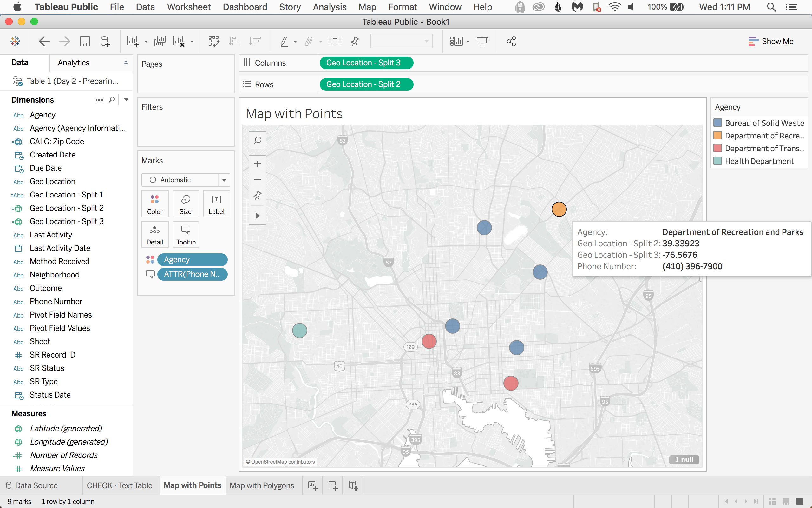812x508 pixels.
Task: Click the Size button on Marks card
Action: [186, 204]
